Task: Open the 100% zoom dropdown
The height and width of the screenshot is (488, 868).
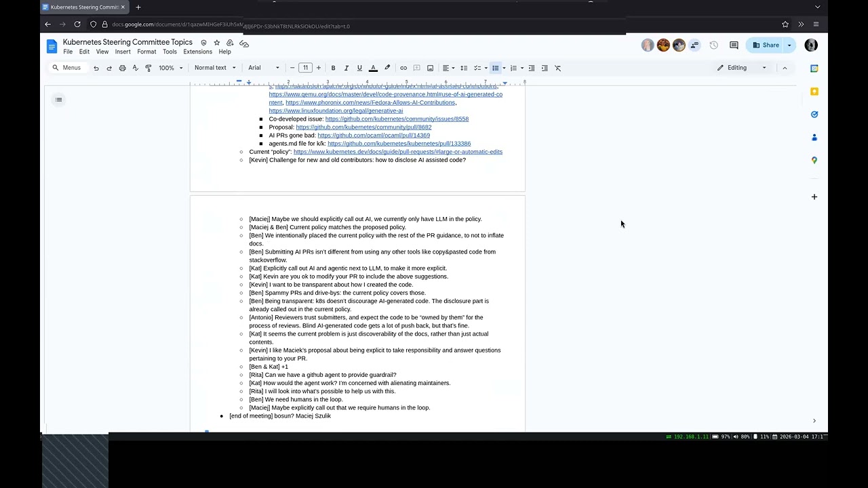Action: [x=171, y=68]
